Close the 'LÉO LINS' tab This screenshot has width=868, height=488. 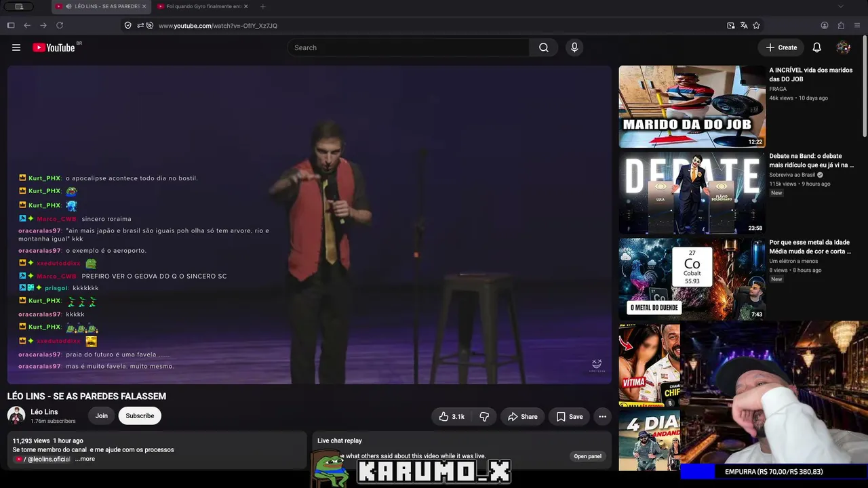click(x=144, y=7)
